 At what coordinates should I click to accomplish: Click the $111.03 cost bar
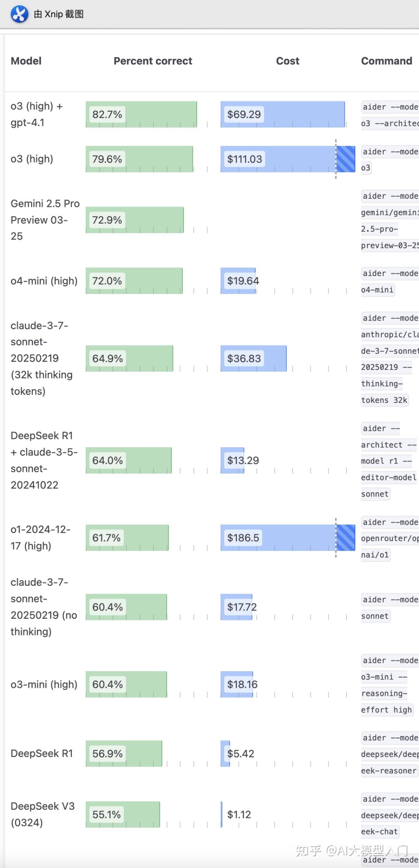pos(277,159)
